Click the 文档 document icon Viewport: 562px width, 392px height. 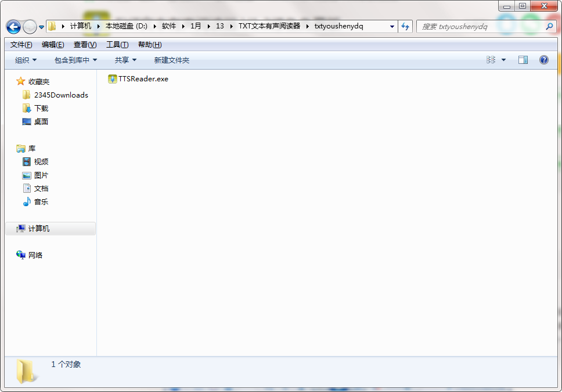pos(27,188)
